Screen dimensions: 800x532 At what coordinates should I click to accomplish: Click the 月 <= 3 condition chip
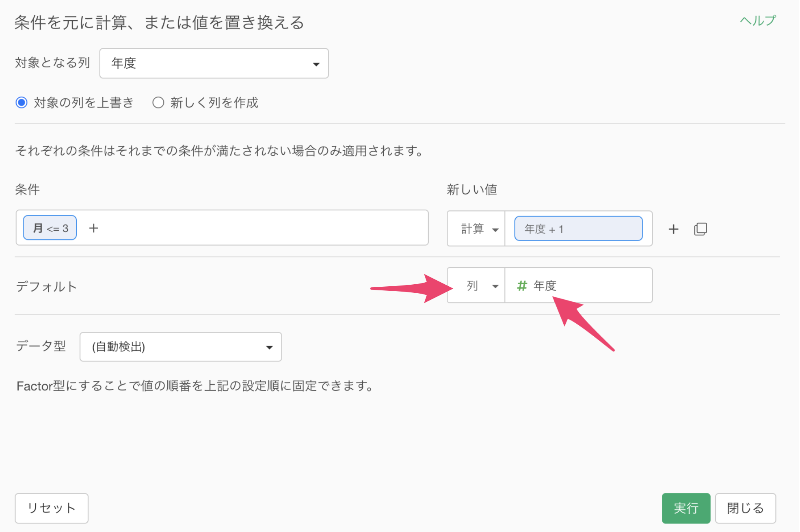(50, 228)
